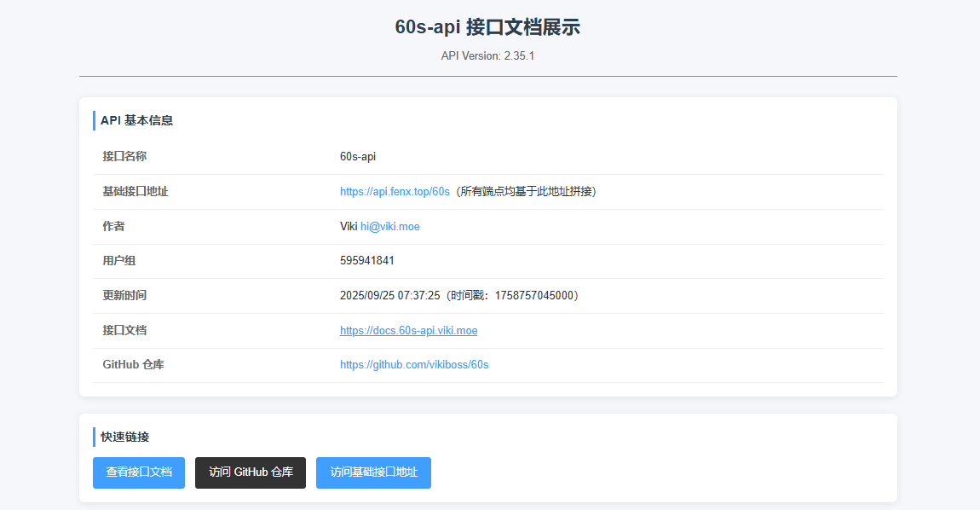Click the 60s-api value in the name row
The width and height of the screenshot is (980, 510).
click(358, 156)
